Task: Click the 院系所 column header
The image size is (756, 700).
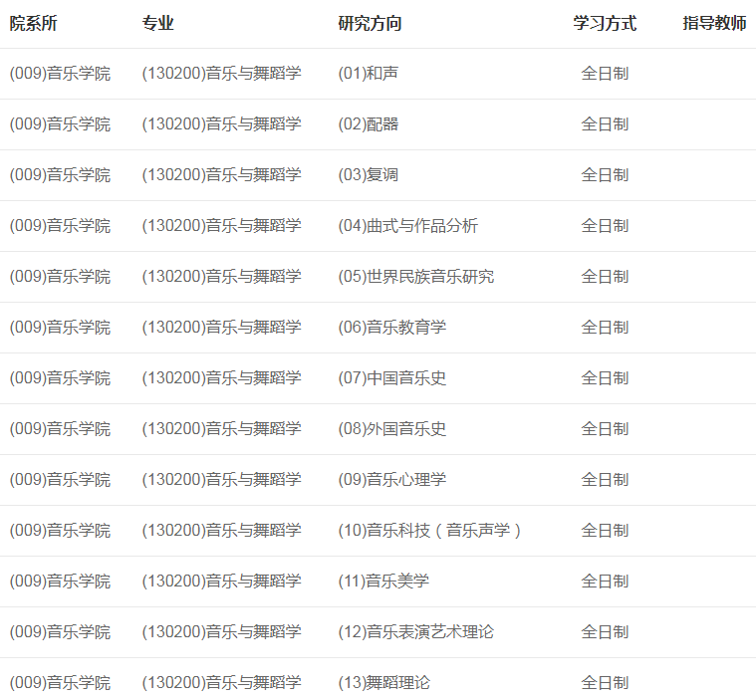Action: (x=34, y=24)
